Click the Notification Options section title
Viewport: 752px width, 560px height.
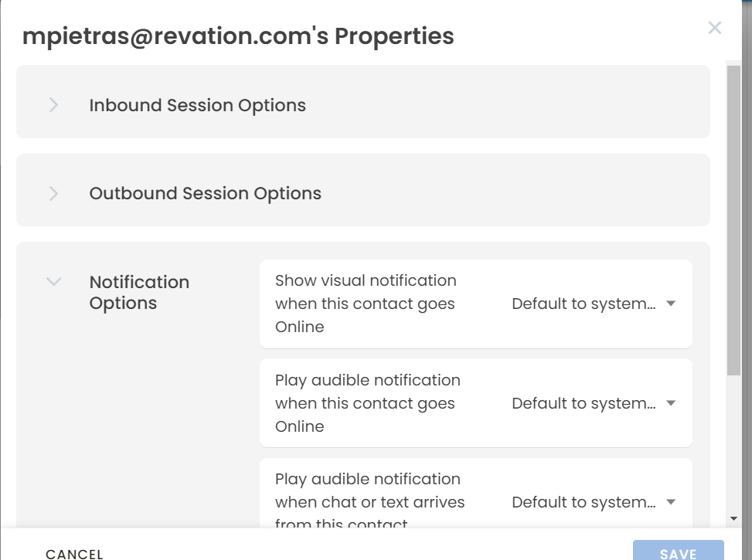click(x=139, y=293)
